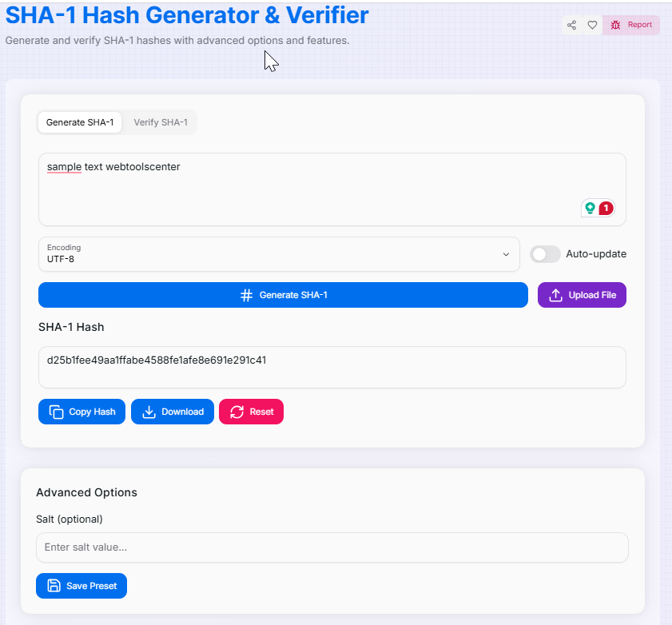Click the Copy Hash button
Viewport: 672px width, 625px height.
tap(82, 412)
